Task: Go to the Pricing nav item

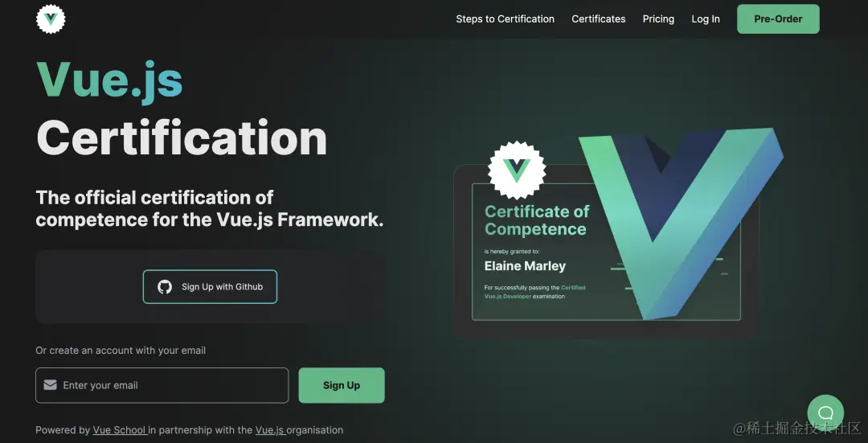Action: click(658, 18)
